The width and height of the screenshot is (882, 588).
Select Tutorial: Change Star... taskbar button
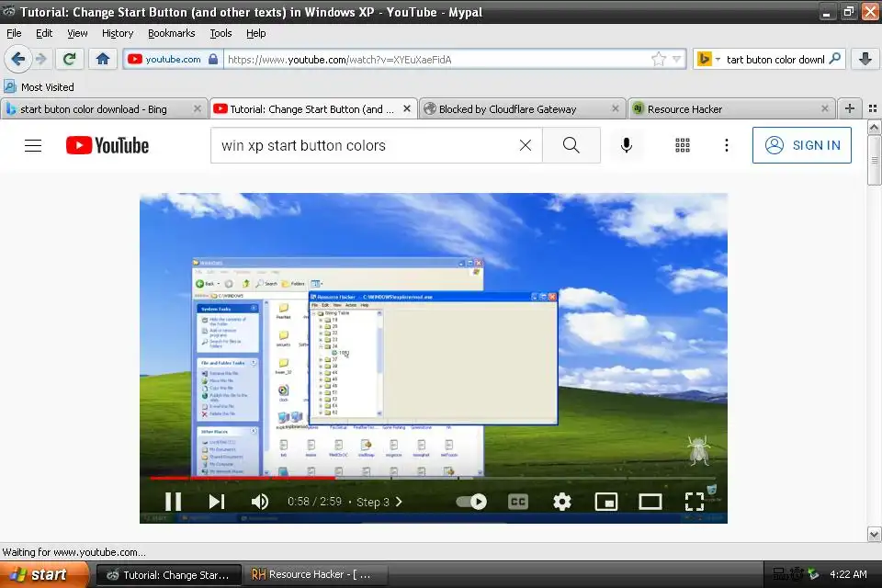169,574
